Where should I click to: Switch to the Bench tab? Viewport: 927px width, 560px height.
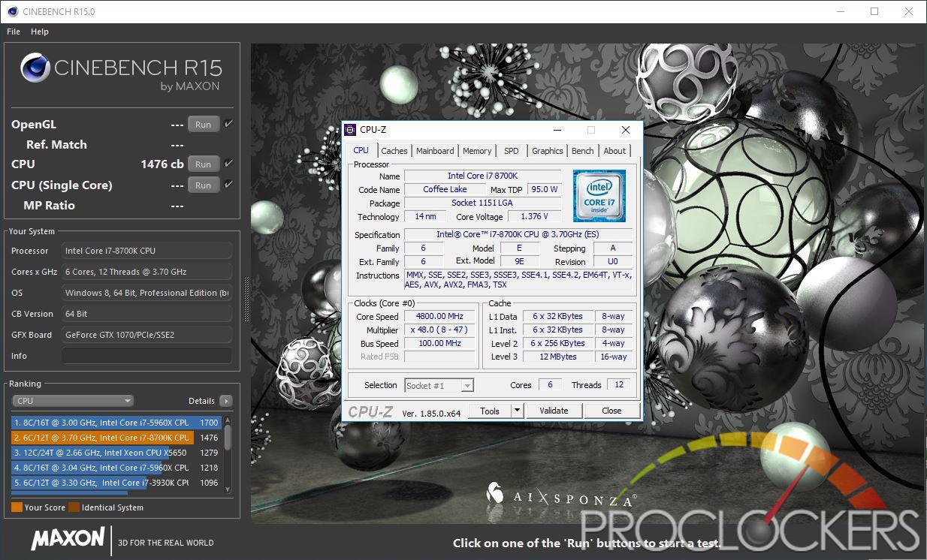[x=583, y=151]
